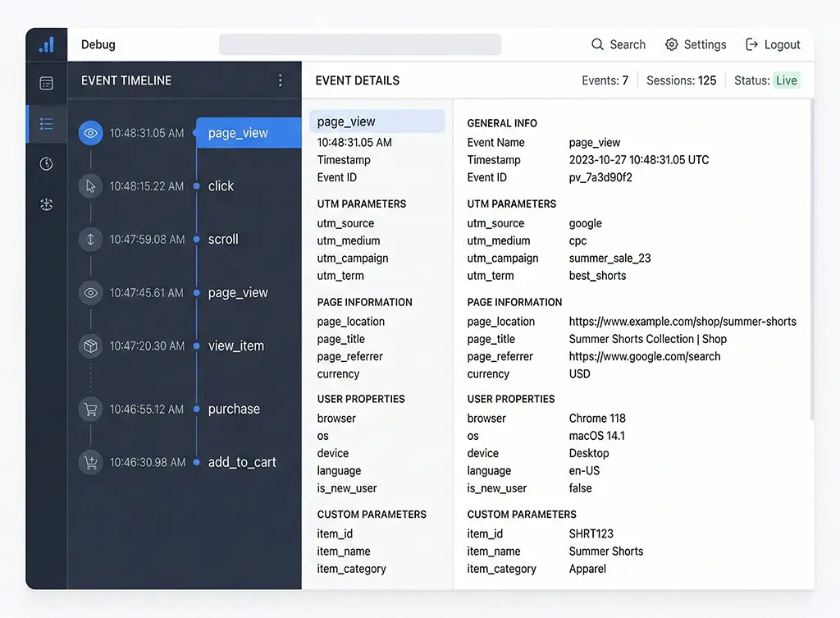
Task: Click the ship-wheel icon at sidebar bottom
Action: pyautogui.click(x=46, y=204)
